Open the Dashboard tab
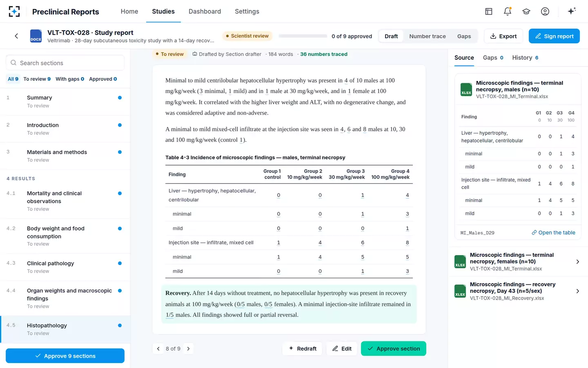The image size is (588, 368). (x=205, y=11)
